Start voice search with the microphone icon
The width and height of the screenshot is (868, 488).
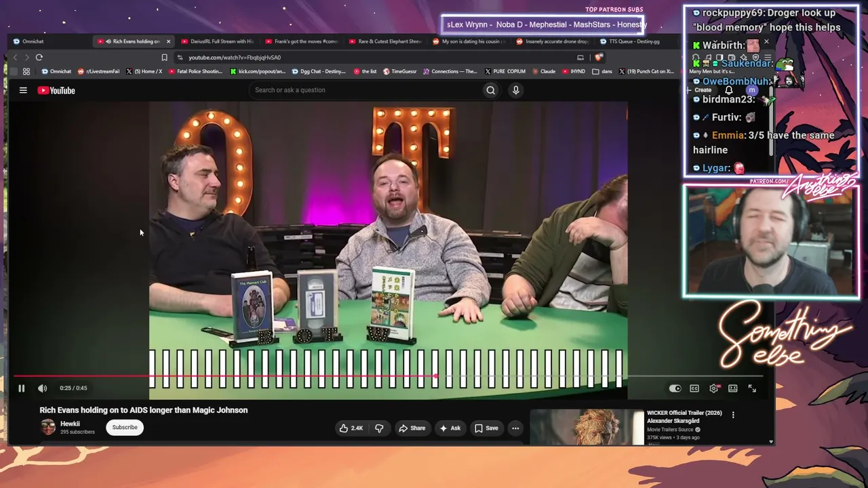(516, 90)
